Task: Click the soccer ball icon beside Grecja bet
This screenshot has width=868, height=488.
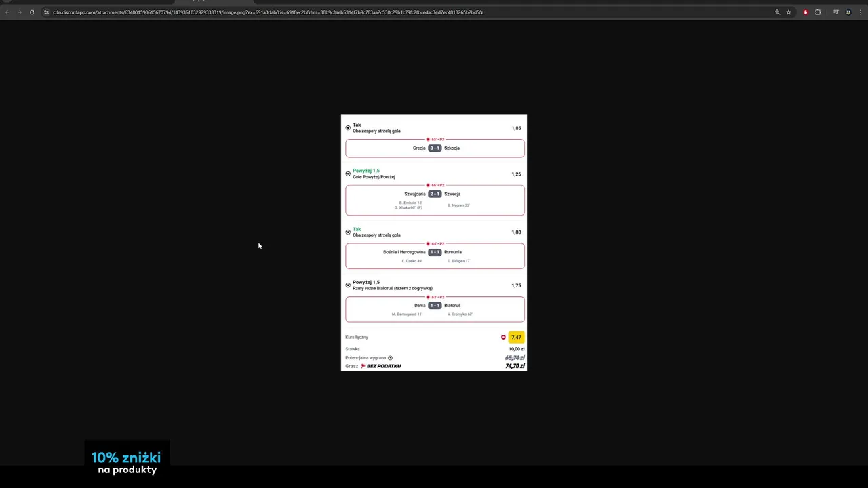Action: [x=348, y=127]
